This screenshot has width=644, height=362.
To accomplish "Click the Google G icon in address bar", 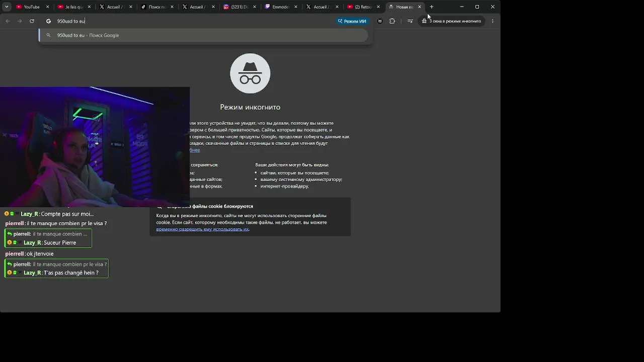I will [x=48, y=21].
